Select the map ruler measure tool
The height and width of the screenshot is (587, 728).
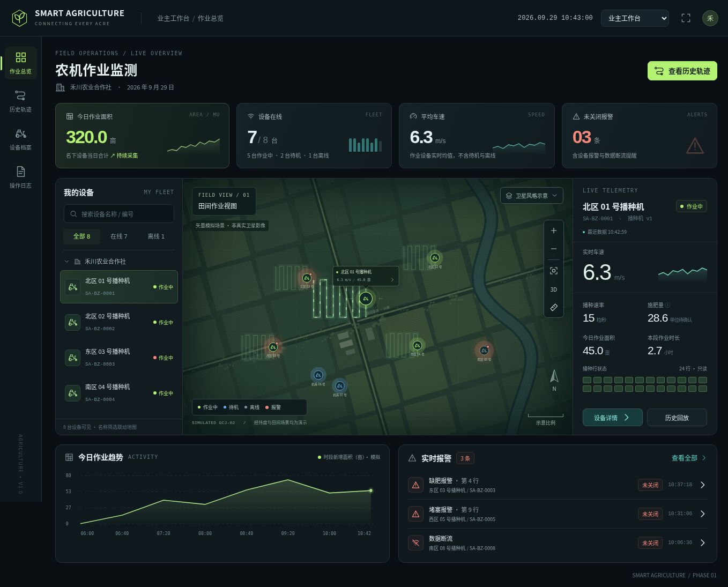tap(554, 307)
